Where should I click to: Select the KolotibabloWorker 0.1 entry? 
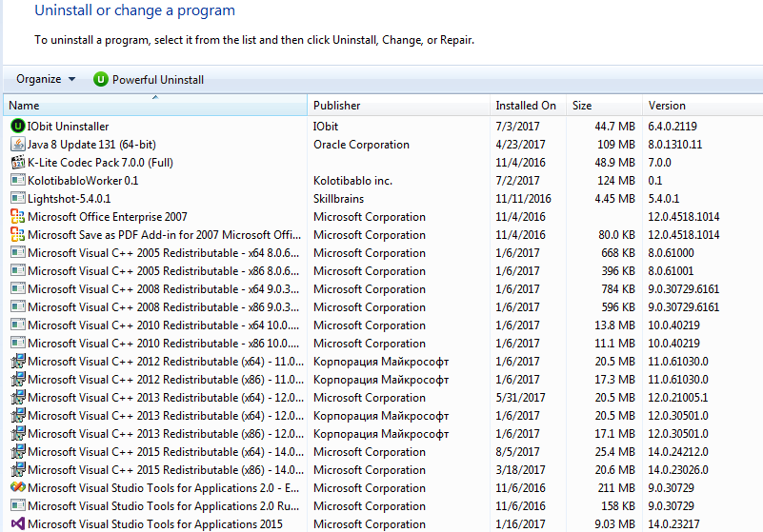coord(83,181)
